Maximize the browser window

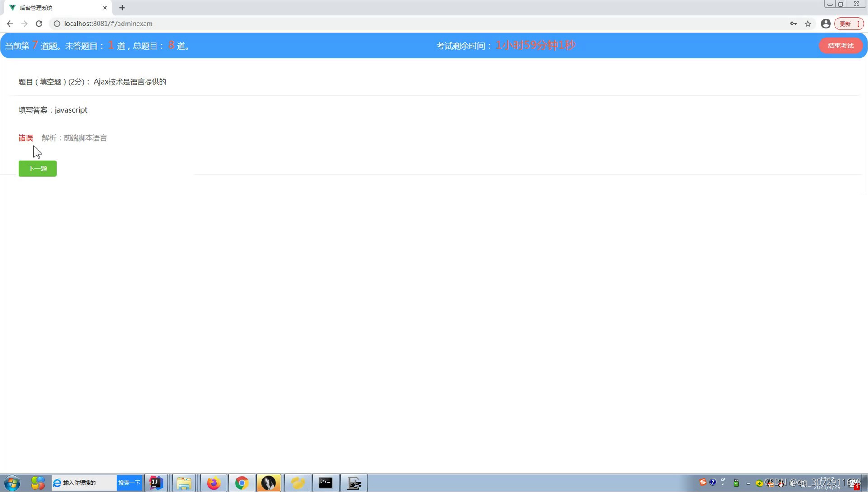tap(841, 4)
